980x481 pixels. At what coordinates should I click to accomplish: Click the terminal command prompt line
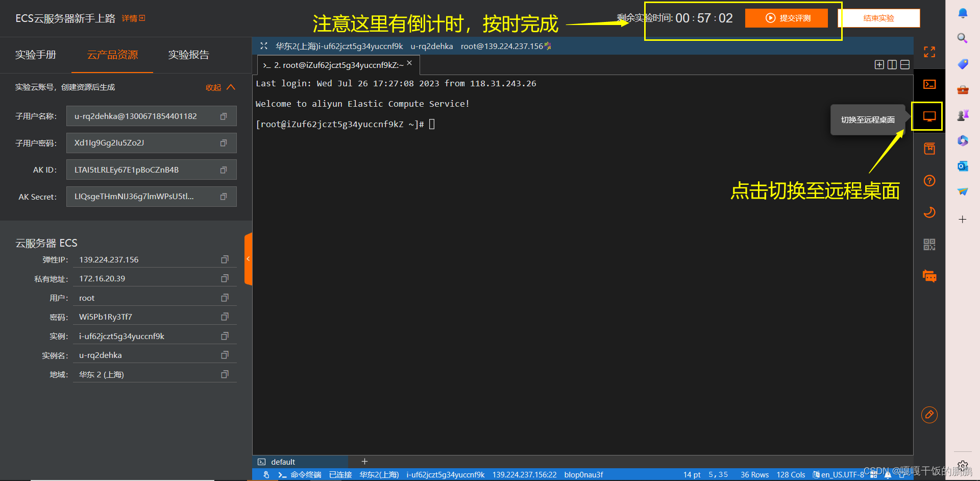pyautogui.click(x=345, y=124)
